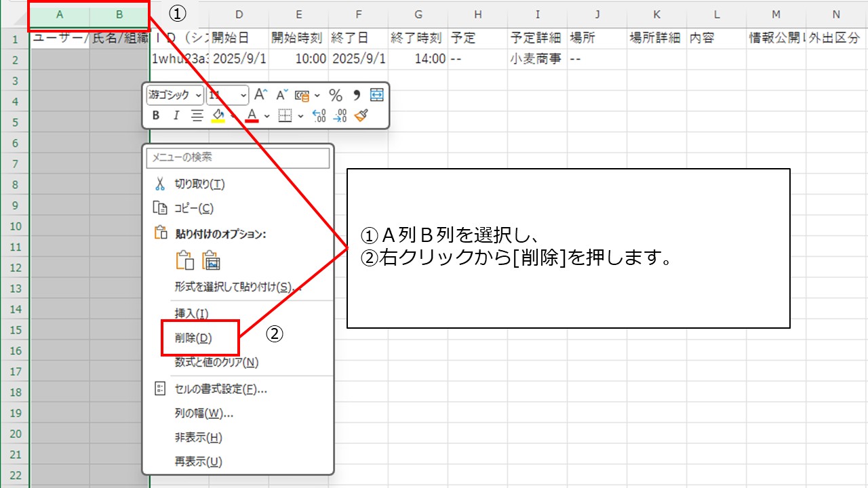The height and width of the screenshot is (488, 868).
Task: Apply the red font color
Action: pyautogui.click(x=252, y=116)
